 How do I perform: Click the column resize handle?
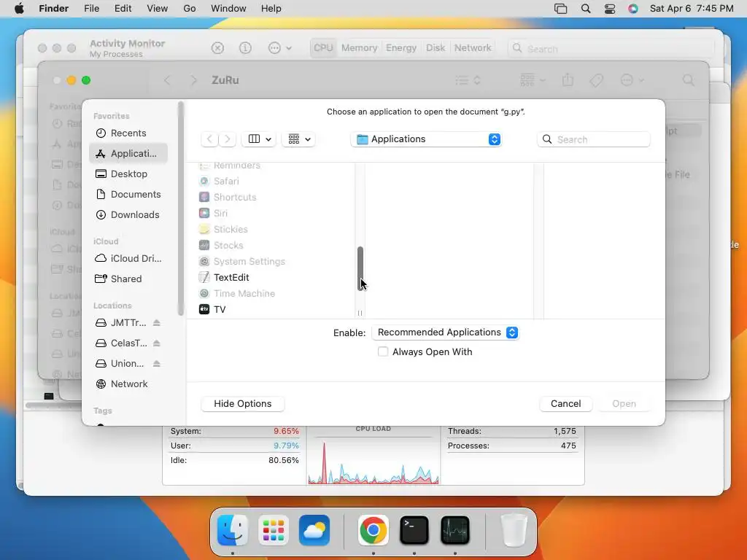point(360,313)
